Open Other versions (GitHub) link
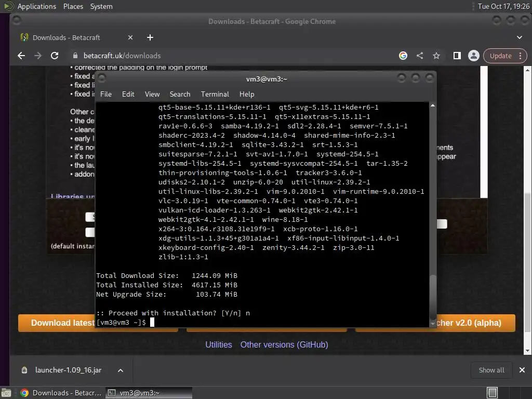 click(x=284, y=345)
